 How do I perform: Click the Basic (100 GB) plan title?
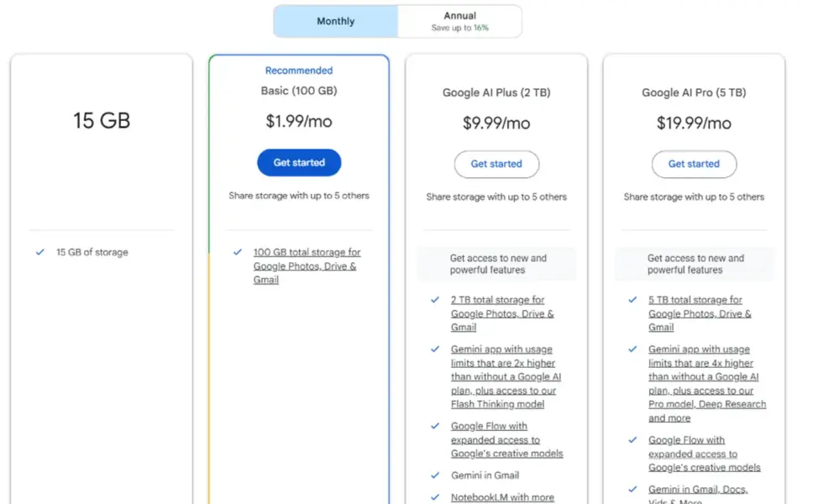299,91
